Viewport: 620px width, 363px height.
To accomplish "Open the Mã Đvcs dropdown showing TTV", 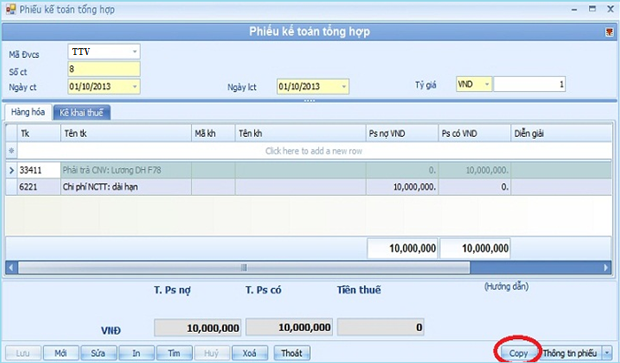I will 134,51.
